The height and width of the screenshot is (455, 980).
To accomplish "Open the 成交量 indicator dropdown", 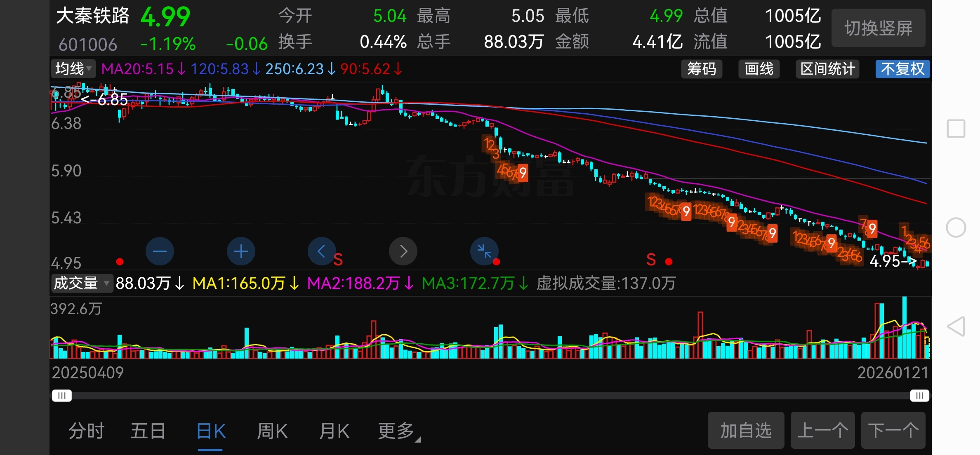I will [82, 283].
